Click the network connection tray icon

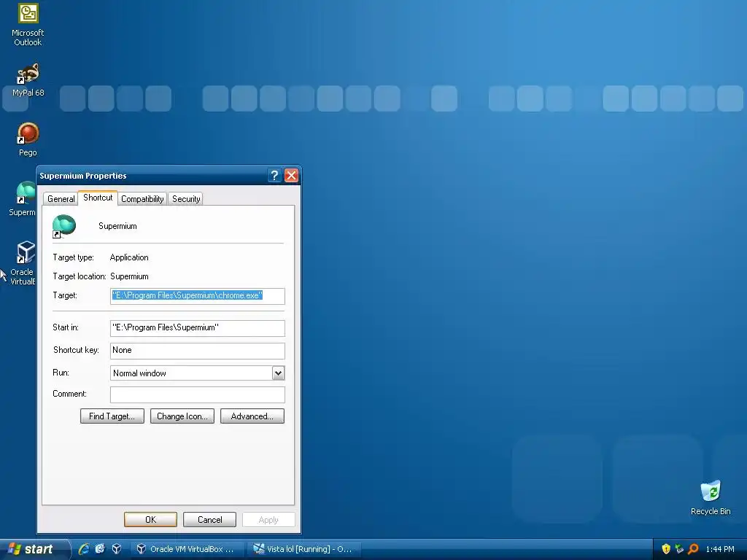tap(679, 549)
